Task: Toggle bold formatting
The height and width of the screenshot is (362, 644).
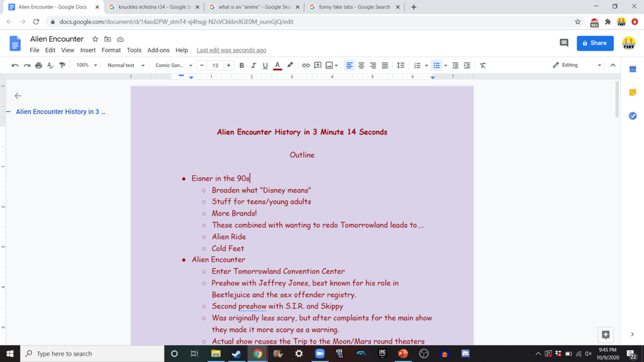Action: (241, 65)
